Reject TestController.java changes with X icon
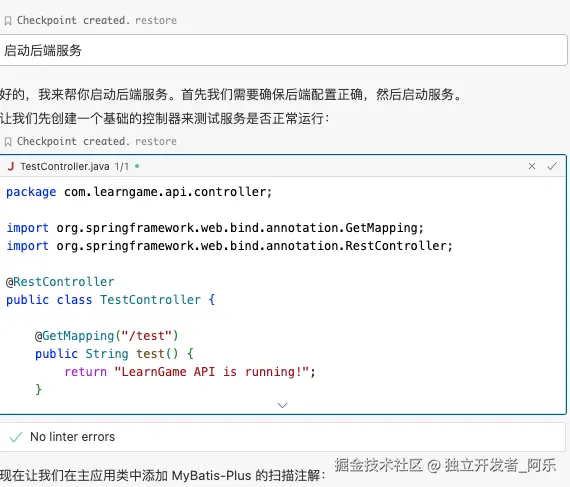 click(532, 166)
